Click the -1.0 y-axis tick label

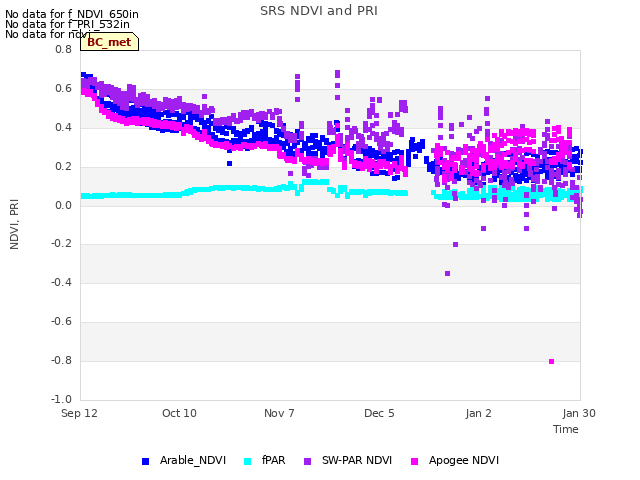tap(61, 399)
